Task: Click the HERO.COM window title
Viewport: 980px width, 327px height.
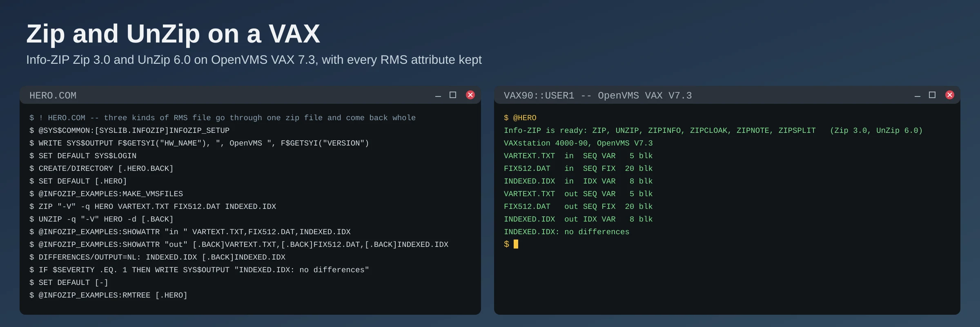Action: (53, 95)
